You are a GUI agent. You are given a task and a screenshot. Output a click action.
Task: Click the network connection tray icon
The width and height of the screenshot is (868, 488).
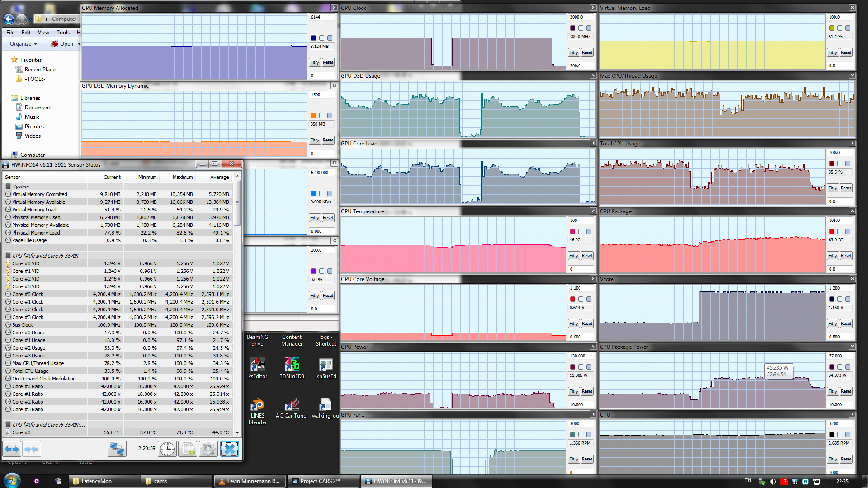coord(816,481)
